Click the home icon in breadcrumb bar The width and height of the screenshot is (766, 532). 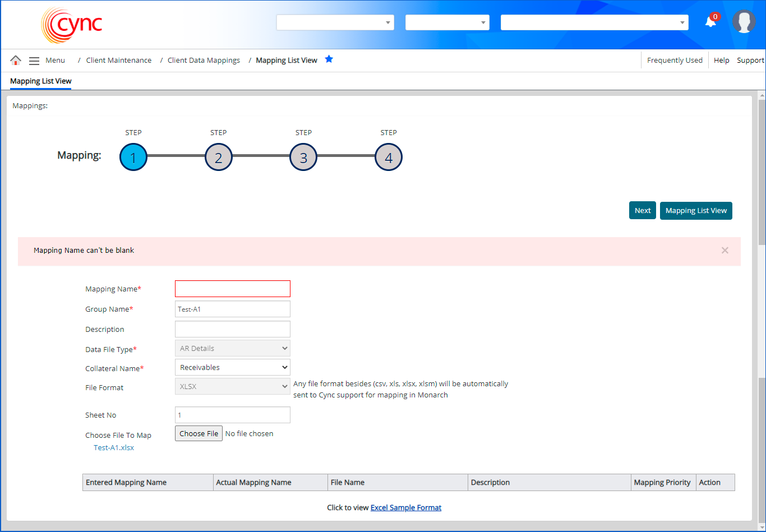(16, 61)
